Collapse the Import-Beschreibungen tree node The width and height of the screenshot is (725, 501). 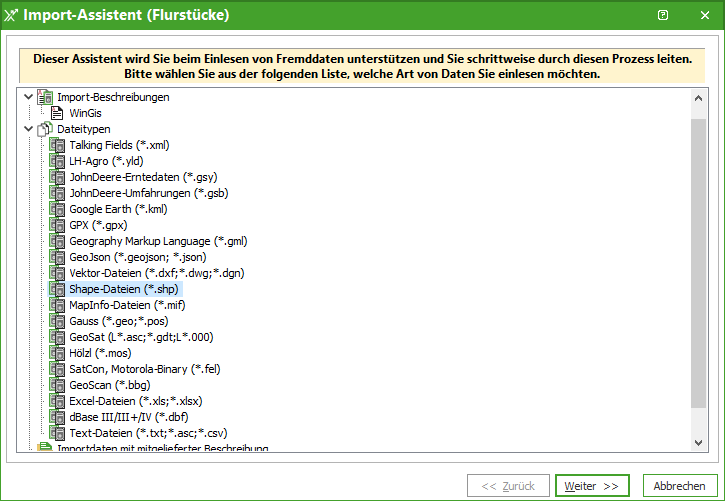(28, 97)
